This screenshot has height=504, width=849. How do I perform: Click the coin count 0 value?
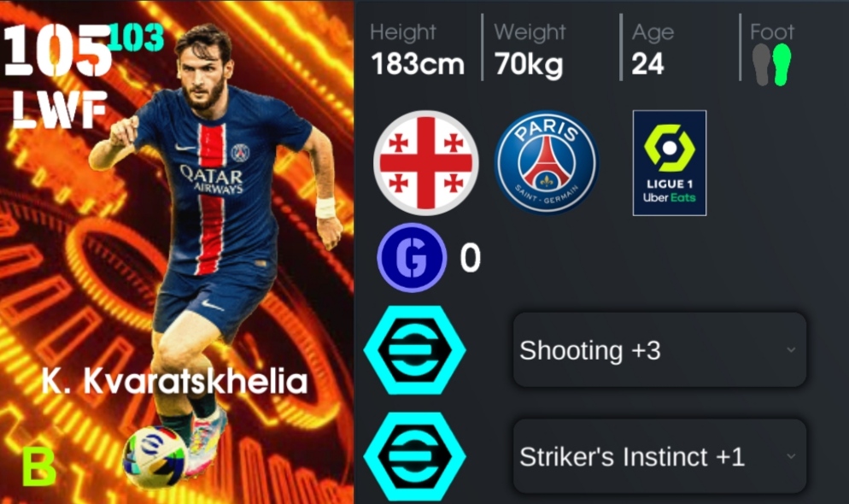coord(470,258)
